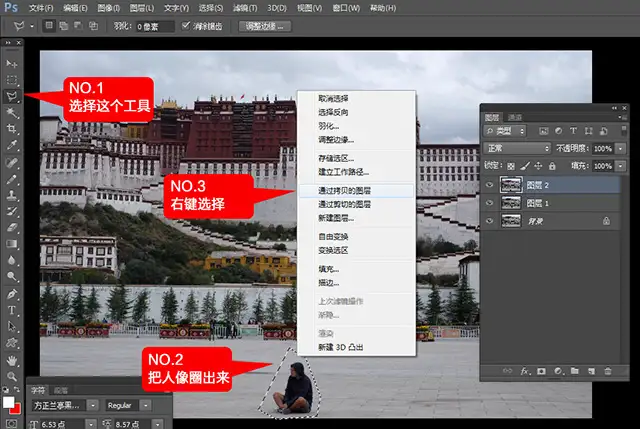
Task: Toggle lock all padlock icon
Action: coord(552,166)
